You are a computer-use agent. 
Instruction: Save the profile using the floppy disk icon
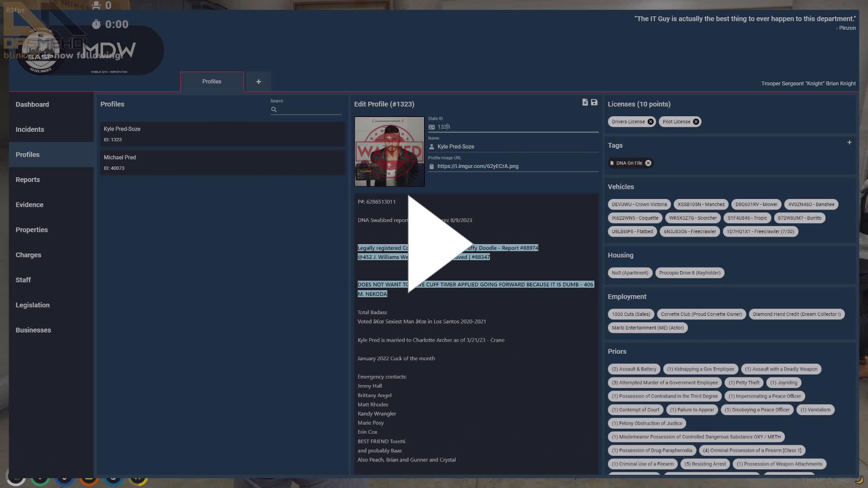point(593,103)
